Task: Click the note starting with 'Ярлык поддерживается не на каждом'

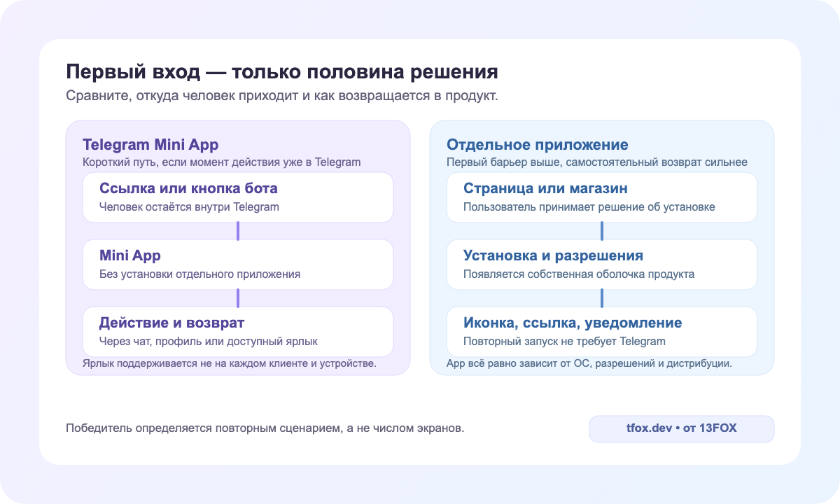Action: [230, 364]
